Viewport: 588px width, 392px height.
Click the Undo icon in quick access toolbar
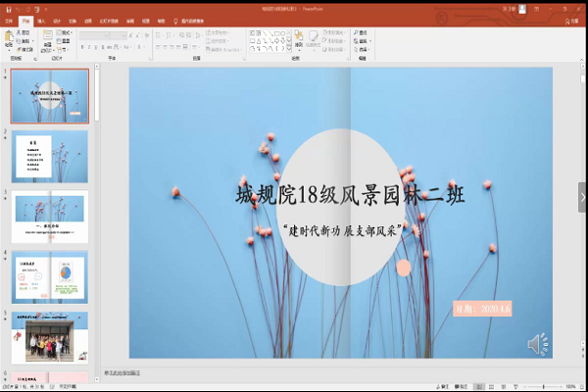pyautogui.click(x=17, y=9)
